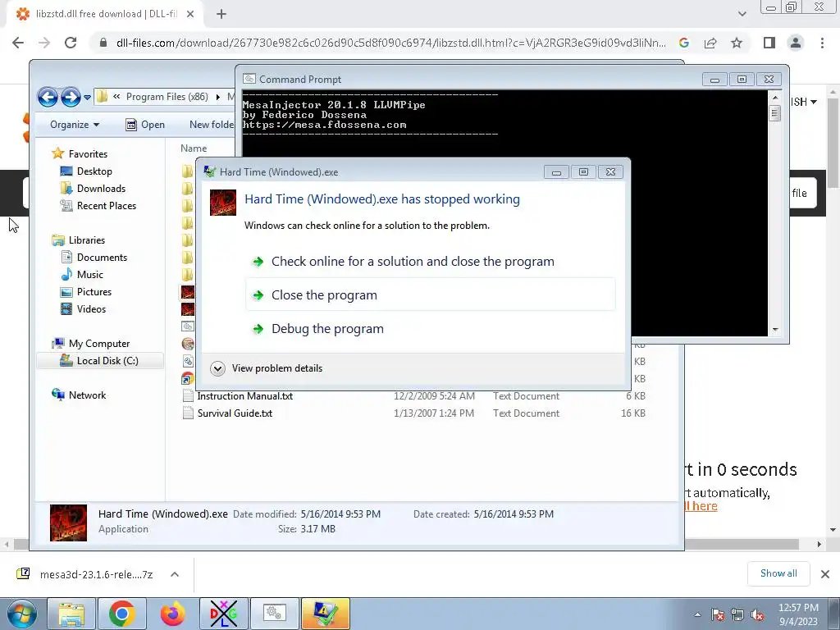
Task: Select Local Disk (C:)
Action: 99,361
